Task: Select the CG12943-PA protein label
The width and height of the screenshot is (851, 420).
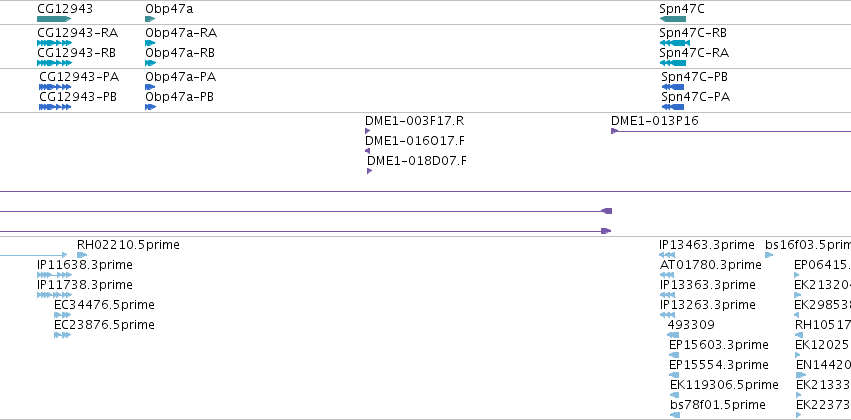Action: [x=79, y=77]
